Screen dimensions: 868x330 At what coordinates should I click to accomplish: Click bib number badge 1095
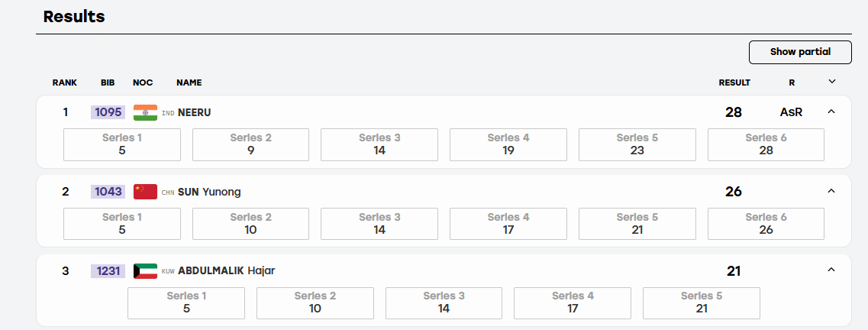[108, 112]
